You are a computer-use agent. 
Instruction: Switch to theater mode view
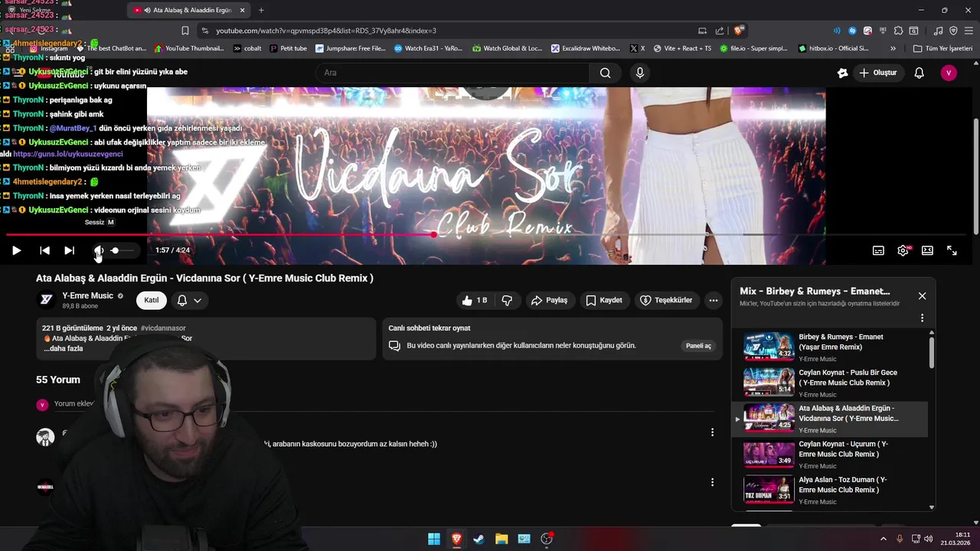pyautogui.click(x=927, y=250)
